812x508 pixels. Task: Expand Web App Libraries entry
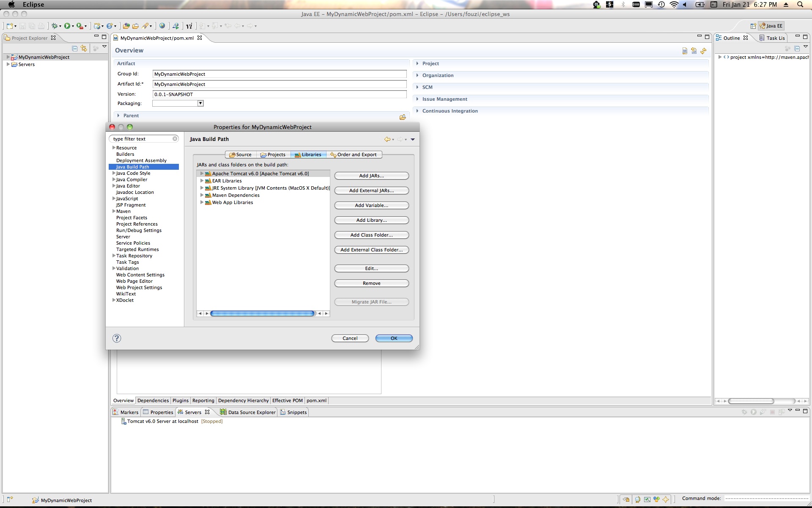coord(202,202)
